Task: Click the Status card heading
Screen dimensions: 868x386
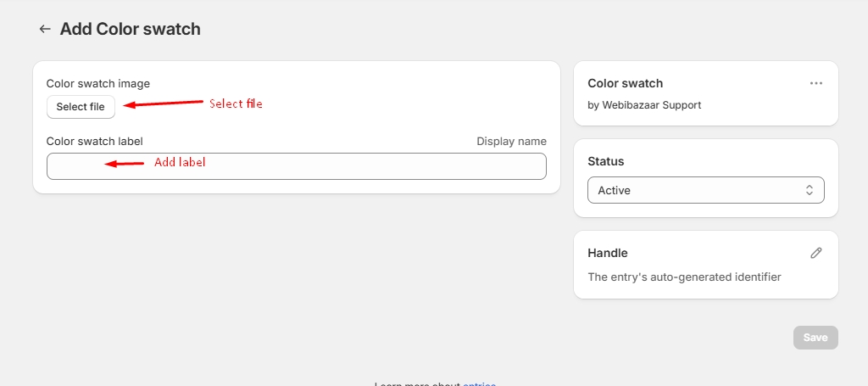Action: point(604,161)
